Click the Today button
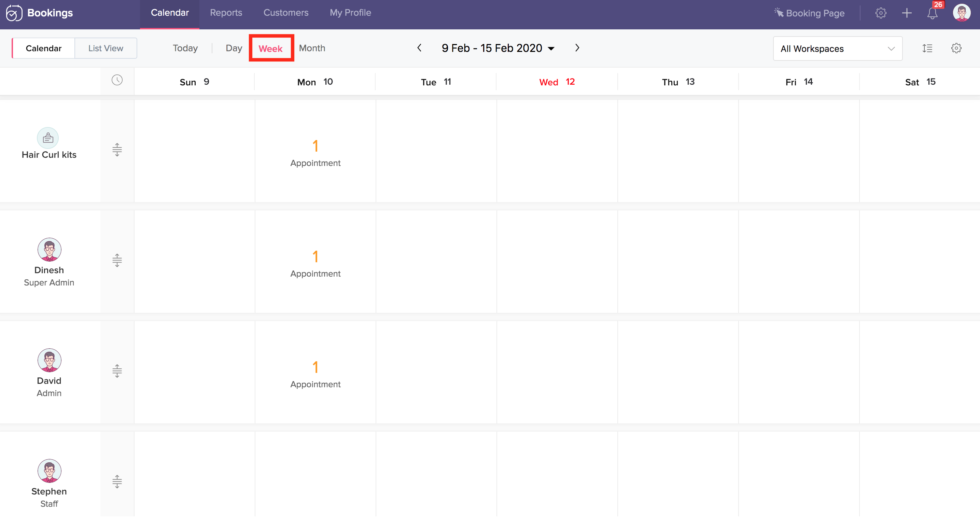The image size is (980, 517). [x=185, y=48]
